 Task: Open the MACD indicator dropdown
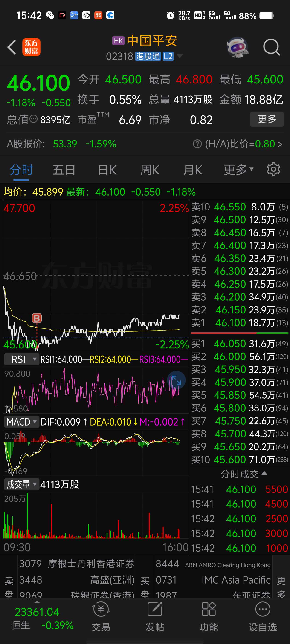pyautogui.click(x=22, y=422)
